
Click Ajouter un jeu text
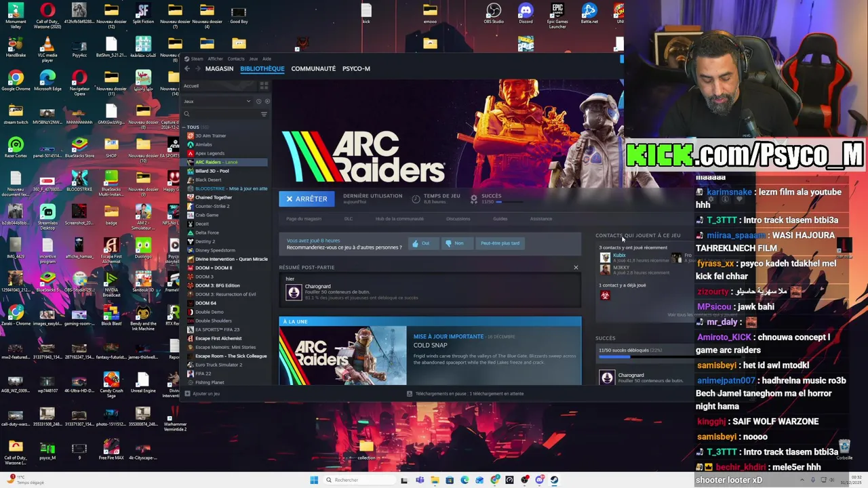point(206,394)
